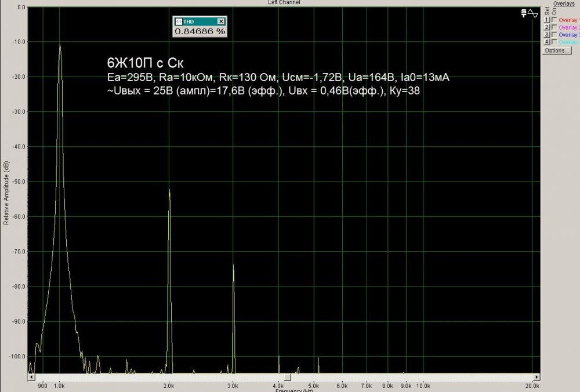
Task: Toggle the Overlay 4 On checkbox
Action: [554, 42]
